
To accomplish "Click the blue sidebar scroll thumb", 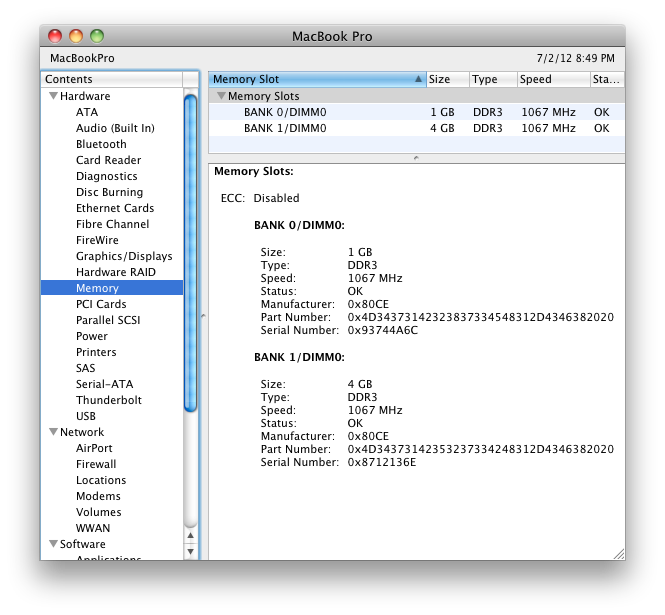I will (x=191, y=253).
